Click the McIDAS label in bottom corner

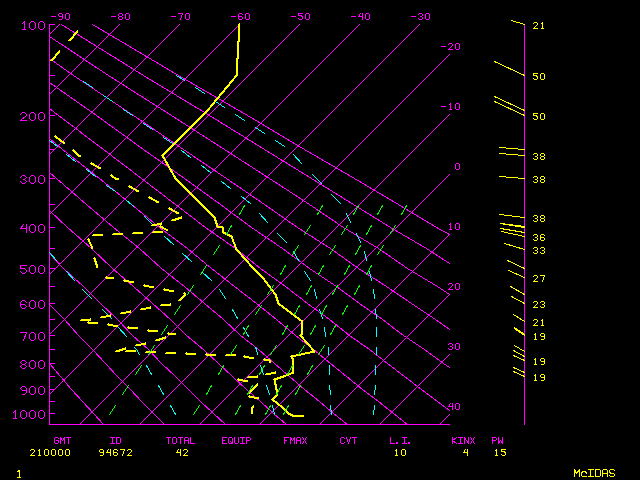(594, 472)
